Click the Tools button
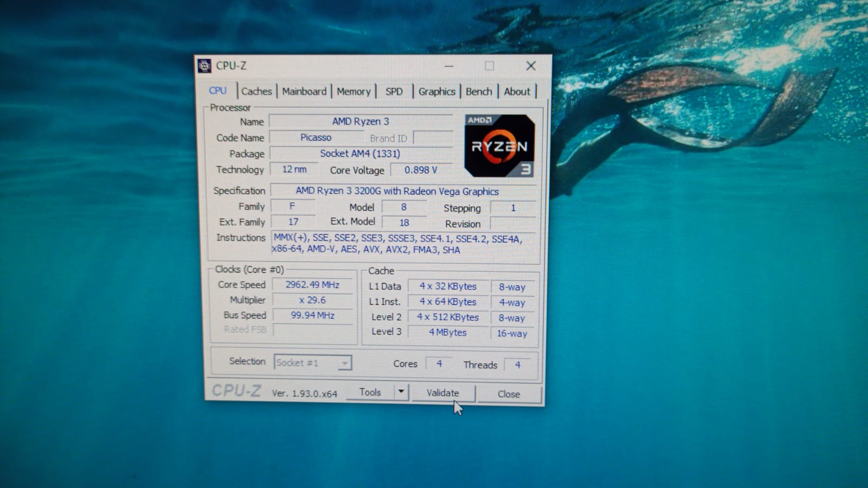 click(x=370, y=392)
